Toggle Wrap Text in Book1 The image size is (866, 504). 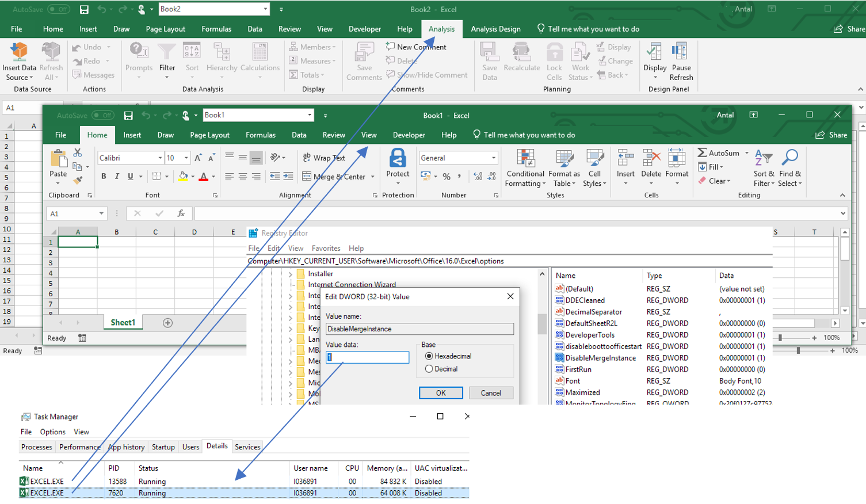pyautogui.click(x=323, y=158)
